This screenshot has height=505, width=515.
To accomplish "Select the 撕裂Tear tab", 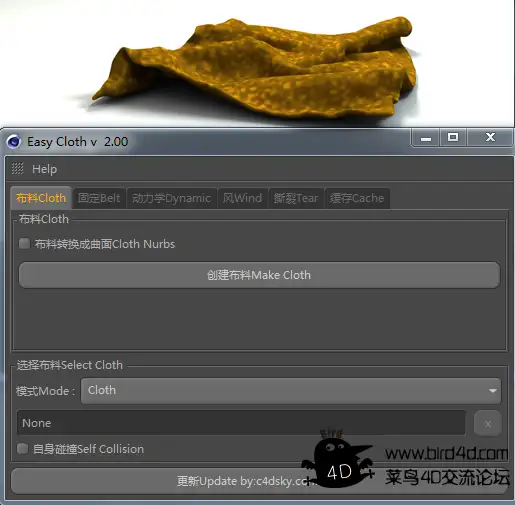I will point(296,198).
